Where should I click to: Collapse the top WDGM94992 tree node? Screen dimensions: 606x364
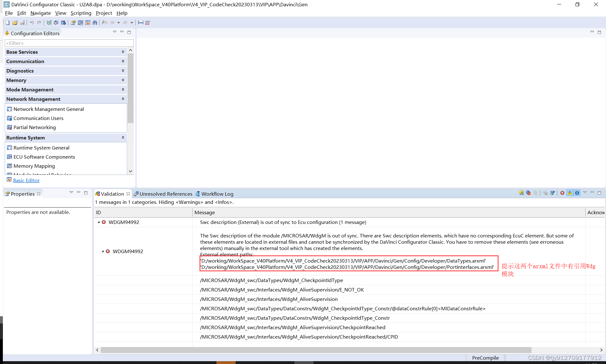click(99, 222)
